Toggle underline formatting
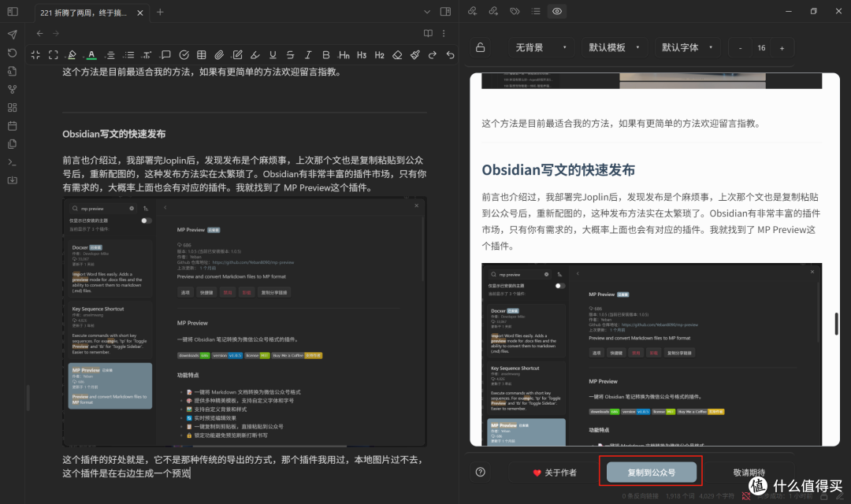Screen dimensions: 851x504 point(273,55)
